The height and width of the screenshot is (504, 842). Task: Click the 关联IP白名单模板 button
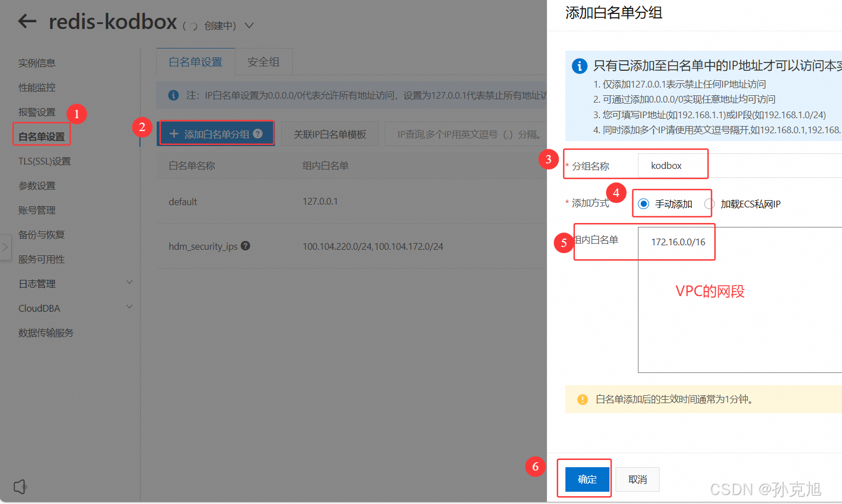pyautogui.click(x=330, y=134)
